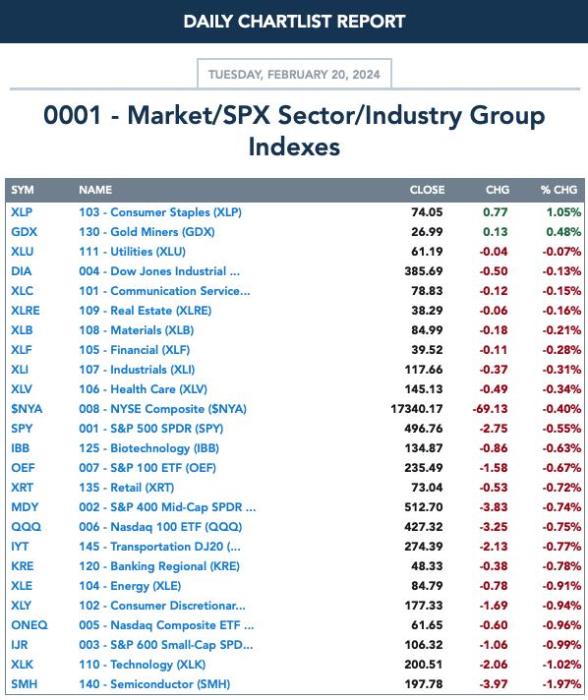Open 120 - Banking Regional (KRE) chart
Screen dimensions: 588x700
(x=159, y=566)
